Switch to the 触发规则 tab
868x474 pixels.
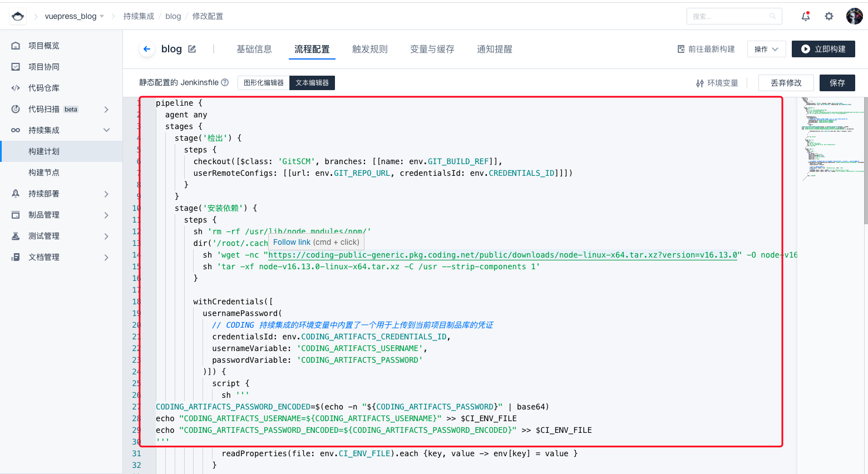pyautogui.click(x=370, y=49)
